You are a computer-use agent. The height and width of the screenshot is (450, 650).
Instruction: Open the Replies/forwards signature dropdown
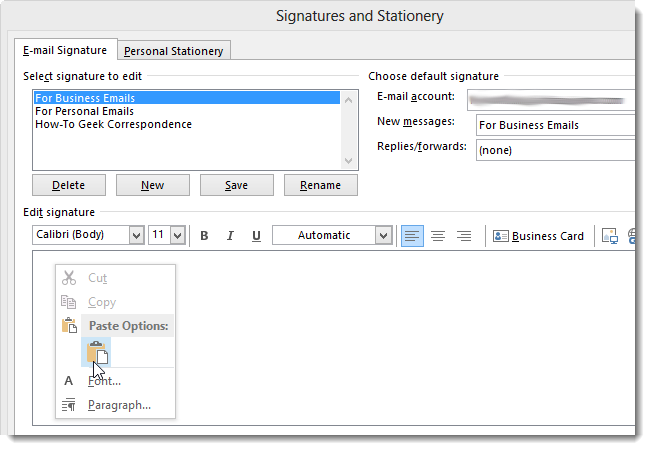tap(555, 150)
